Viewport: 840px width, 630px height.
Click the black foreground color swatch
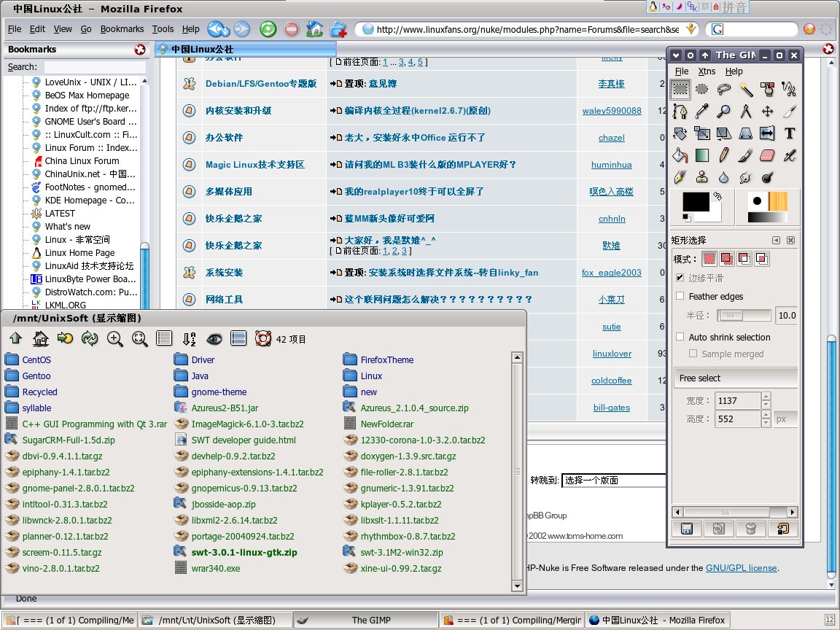pos(696,202)
